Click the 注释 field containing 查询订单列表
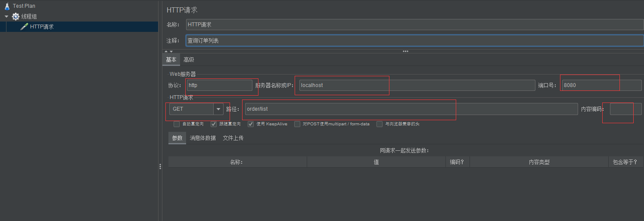The width and height of the screenshot is (644, 221). pyautogui.click(x=415, y=40)
